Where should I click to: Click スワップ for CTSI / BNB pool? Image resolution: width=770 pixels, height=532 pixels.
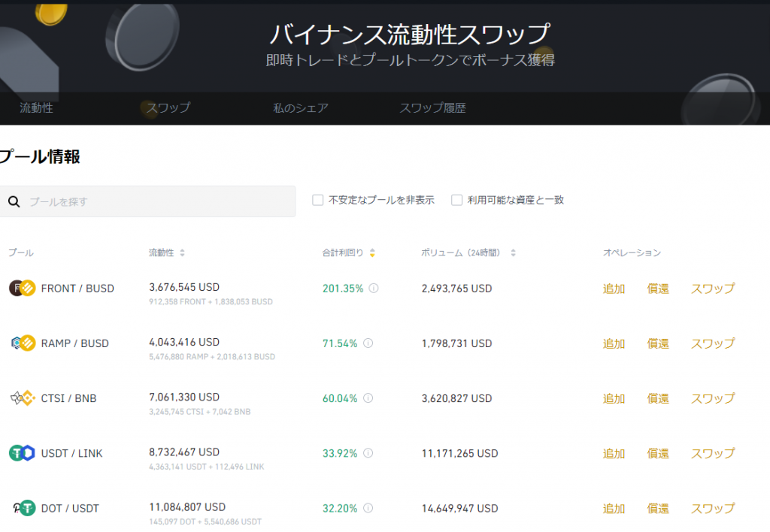tap(713, 398)
